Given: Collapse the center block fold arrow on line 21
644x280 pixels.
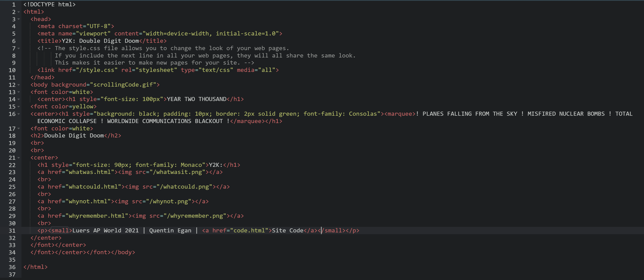Looking at the screenshot, I should [19, 158].
